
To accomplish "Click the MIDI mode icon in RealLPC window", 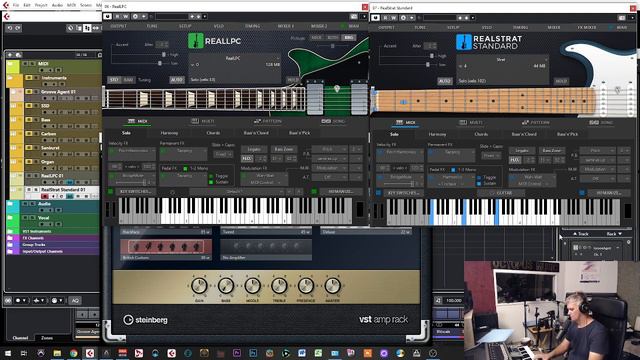I will [131, 121].
